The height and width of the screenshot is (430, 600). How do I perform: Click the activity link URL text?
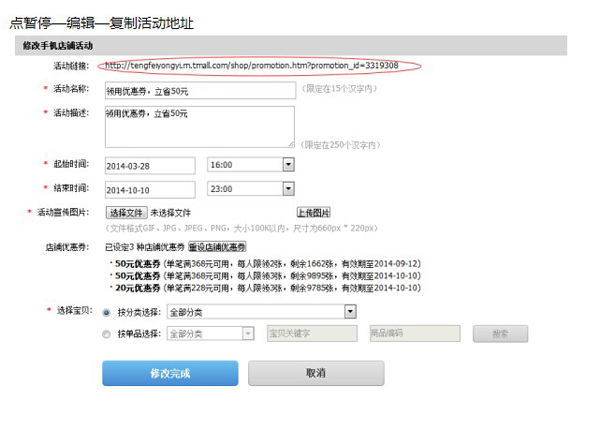(252, 65)
